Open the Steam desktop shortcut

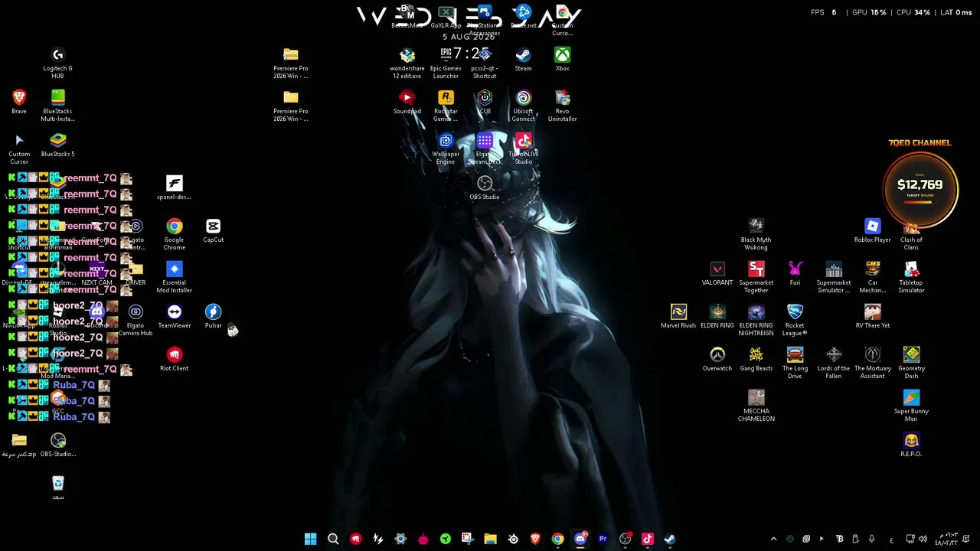click(x=523, y=55)
